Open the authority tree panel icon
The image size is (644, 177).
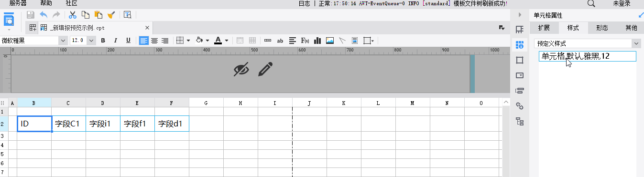point(520,121)
